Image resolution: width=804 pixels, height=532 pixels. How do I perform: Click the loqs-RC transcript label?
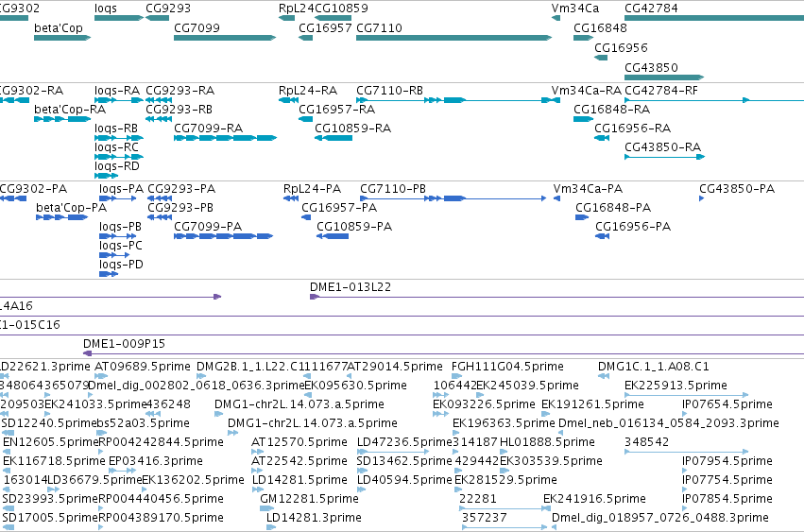pos(116,147)
